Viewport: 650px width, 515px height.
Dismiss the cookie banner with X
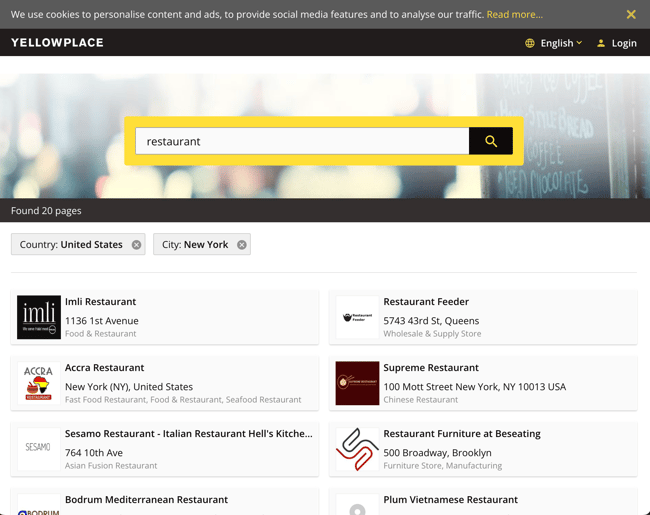[x=630, y=15]
